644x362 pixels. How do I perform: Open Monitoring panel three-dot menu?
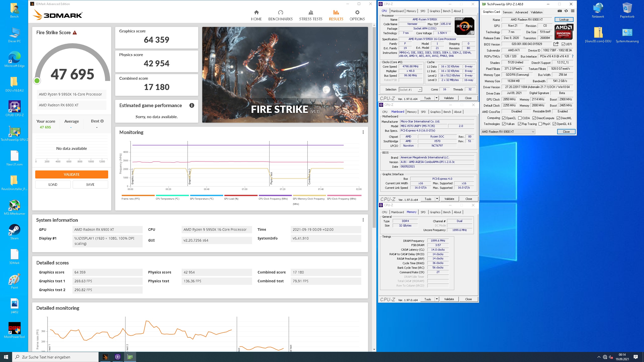(x=363, y=132)
